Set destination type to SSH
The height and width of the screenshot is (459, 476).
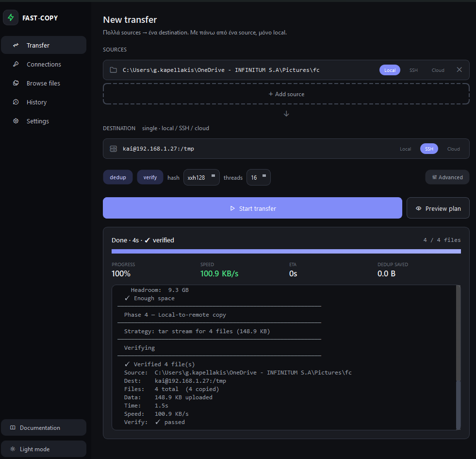(x=429, y=149)
